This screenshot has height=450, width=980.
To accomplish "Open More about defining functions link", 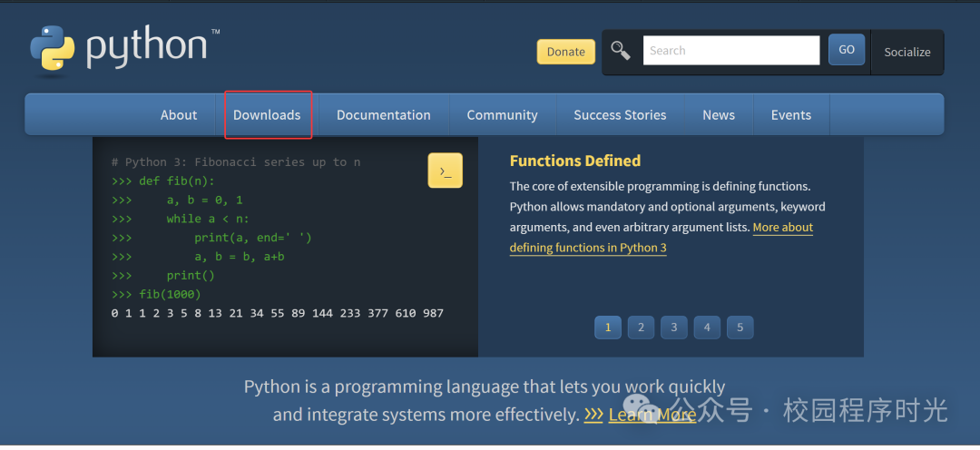I will click(x=661, y=238).
